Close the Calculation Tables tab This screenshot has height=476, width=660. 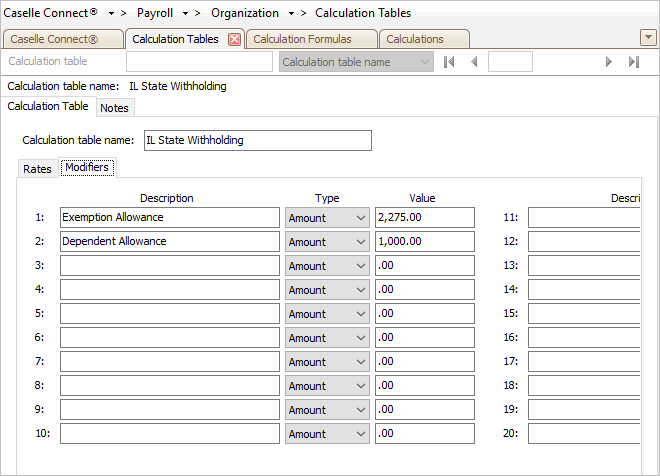pos(234,40)
